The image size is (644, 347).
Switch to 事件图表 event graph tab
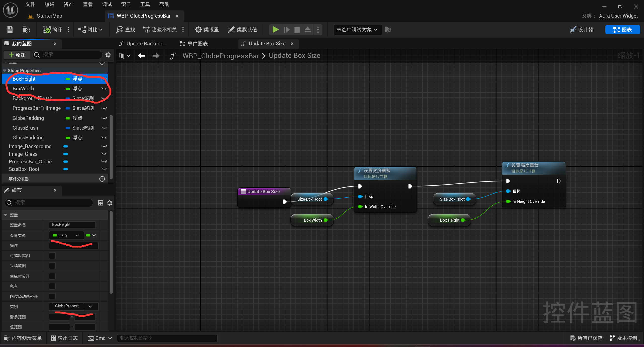coord(194,44)
